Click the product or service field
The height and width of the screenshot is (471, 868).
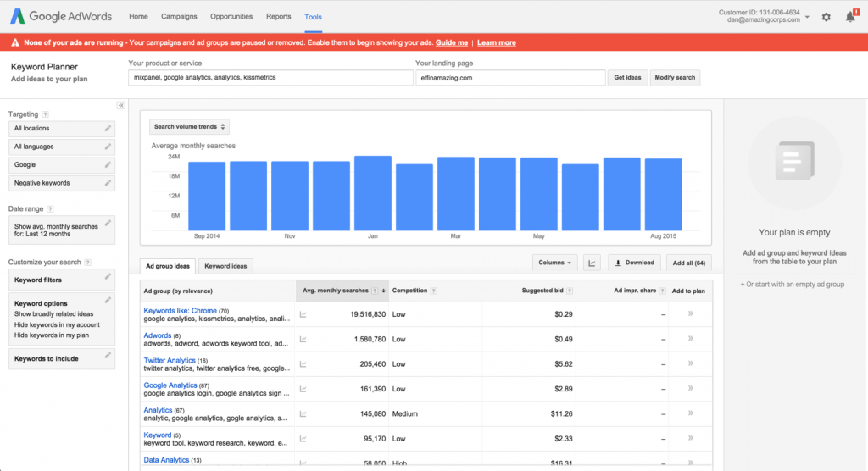pos(270,77)
